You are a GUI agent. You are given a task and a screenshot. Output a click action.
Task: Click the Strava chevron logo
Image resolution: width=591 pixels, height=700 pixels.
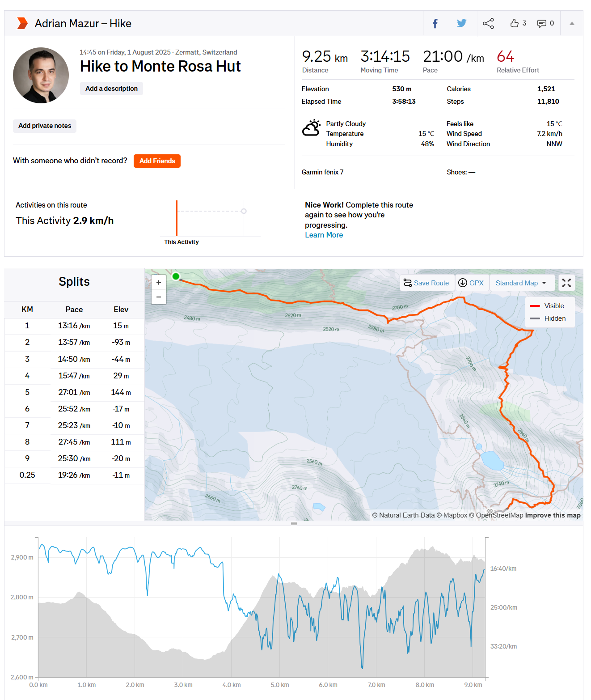coord(22,23)
